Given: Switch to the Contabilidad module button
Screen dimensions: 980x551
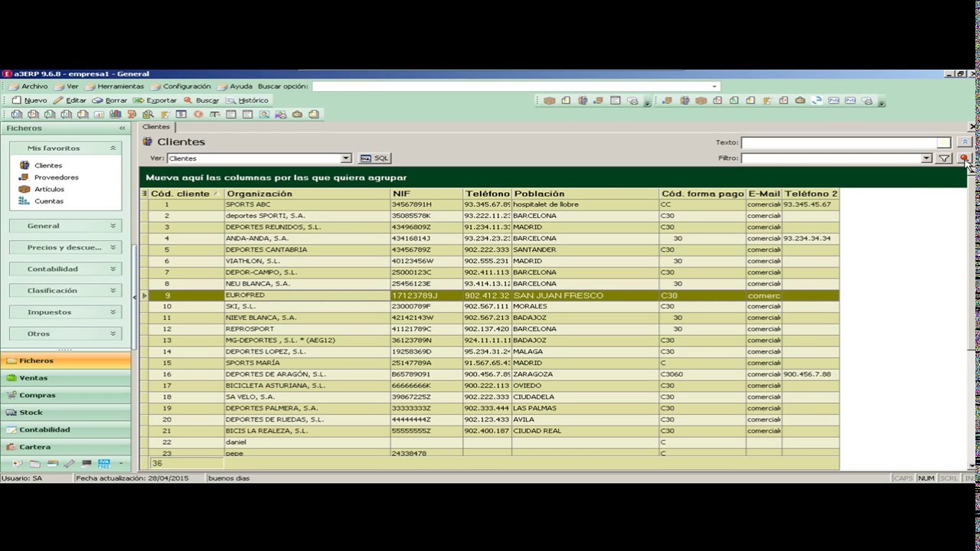Looking at the screenshot, I should point(66,429).
